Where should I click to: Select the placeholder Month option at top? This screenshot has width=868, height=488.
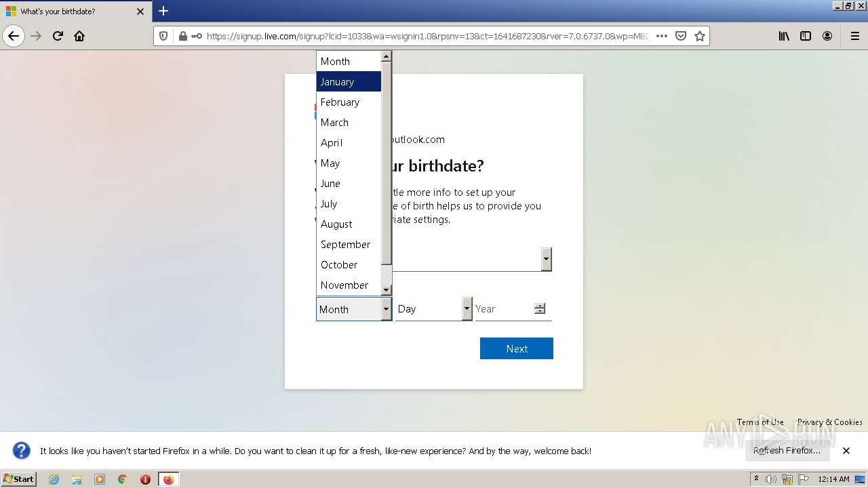(x=349, y=61)
